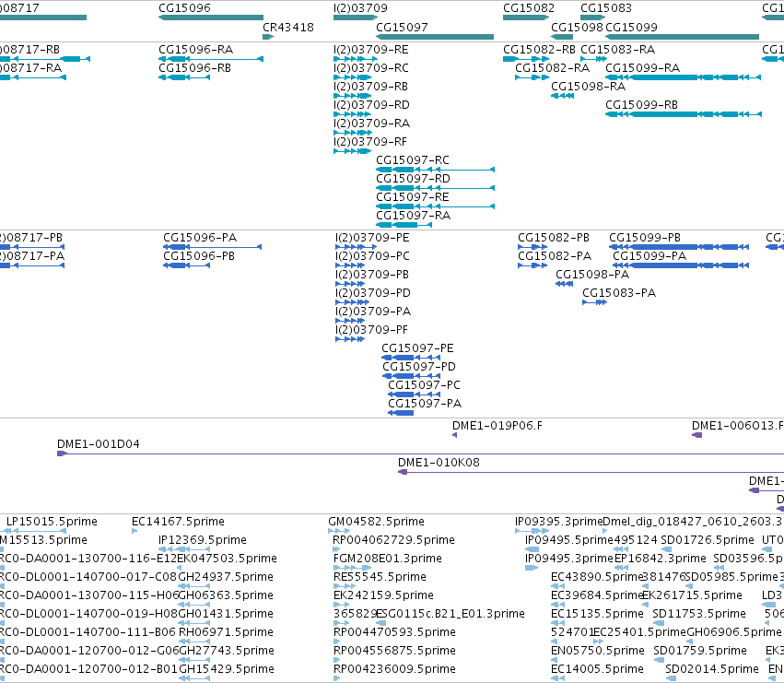Click transcript CG15083-RA label

tap(617, 50)
